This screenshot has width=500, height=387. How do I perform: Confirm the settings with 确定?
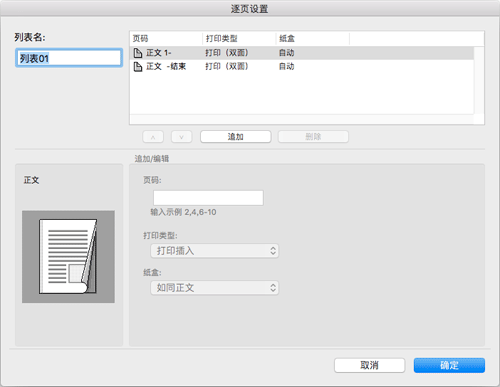point(449,365)
